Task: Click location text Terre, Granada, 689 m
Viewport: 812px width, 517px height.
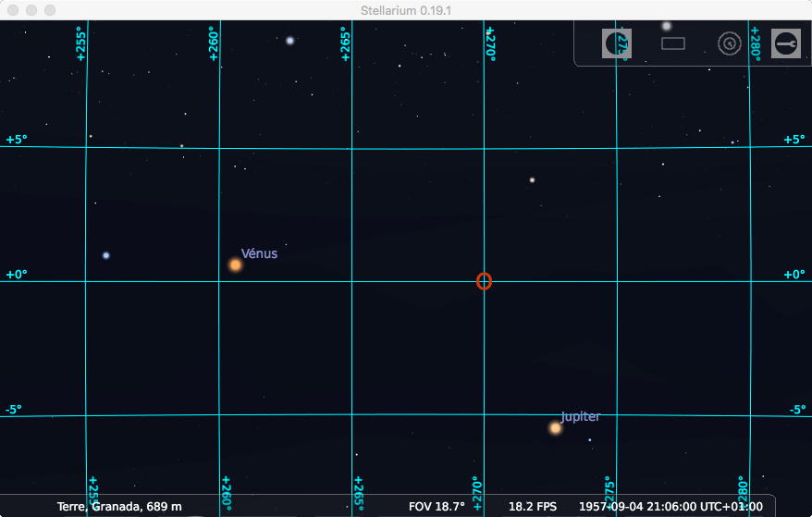Action: pos(119,507)
